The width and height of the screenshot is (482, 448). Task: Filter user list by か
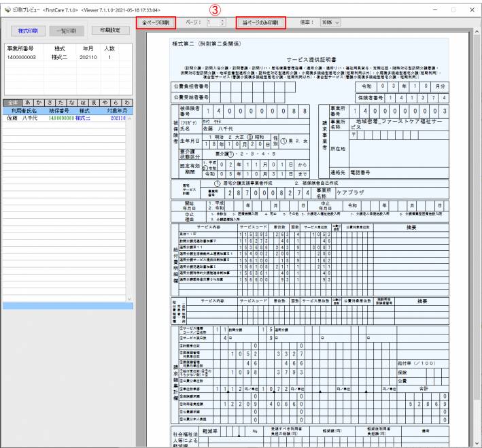pyautogui.click(x=38, y=103)
